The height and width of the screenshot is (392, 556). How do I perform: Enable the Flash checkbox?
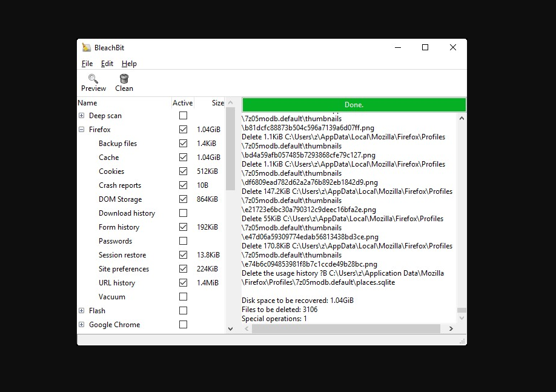pos(183,311)
